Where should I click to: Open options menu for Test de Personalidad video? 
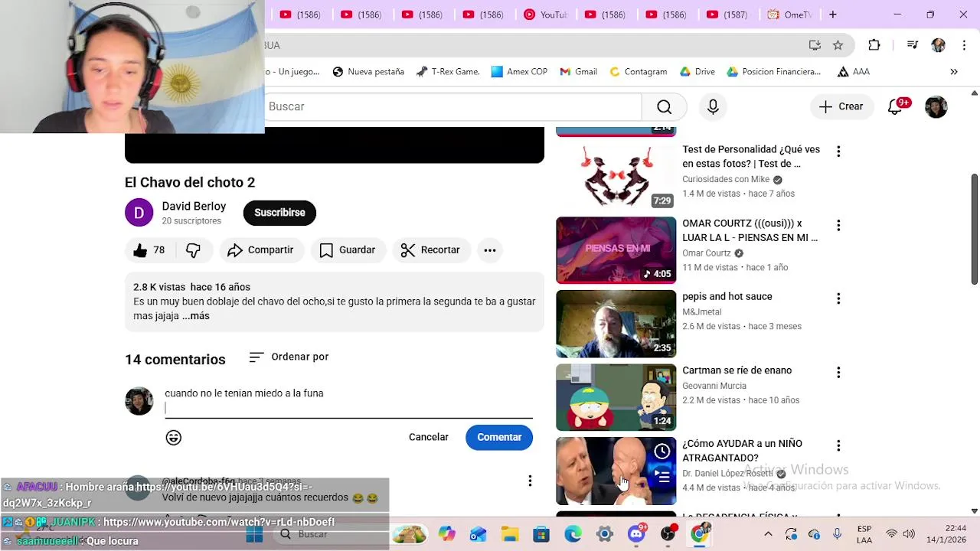coord(838,152)
